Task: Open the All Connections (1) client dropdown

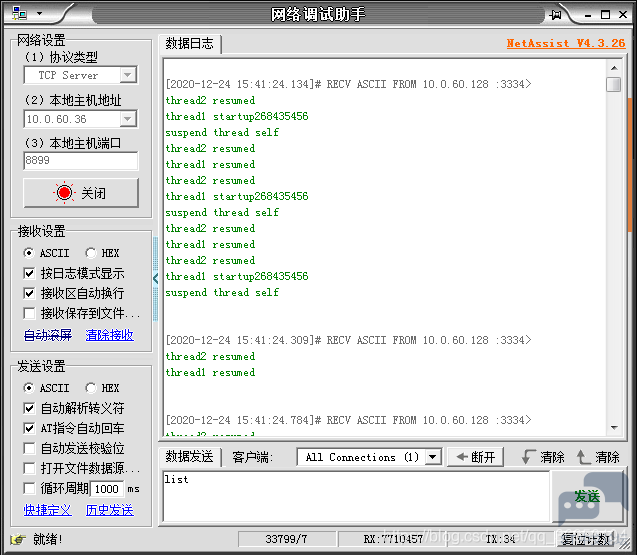Action: [369, 457]
